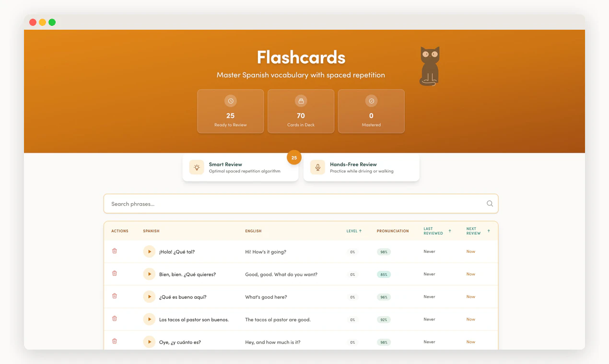Click the 96% pronunciation badge
Screen dimensions: 609x364
pyautogui.click(x=384, y=297)
